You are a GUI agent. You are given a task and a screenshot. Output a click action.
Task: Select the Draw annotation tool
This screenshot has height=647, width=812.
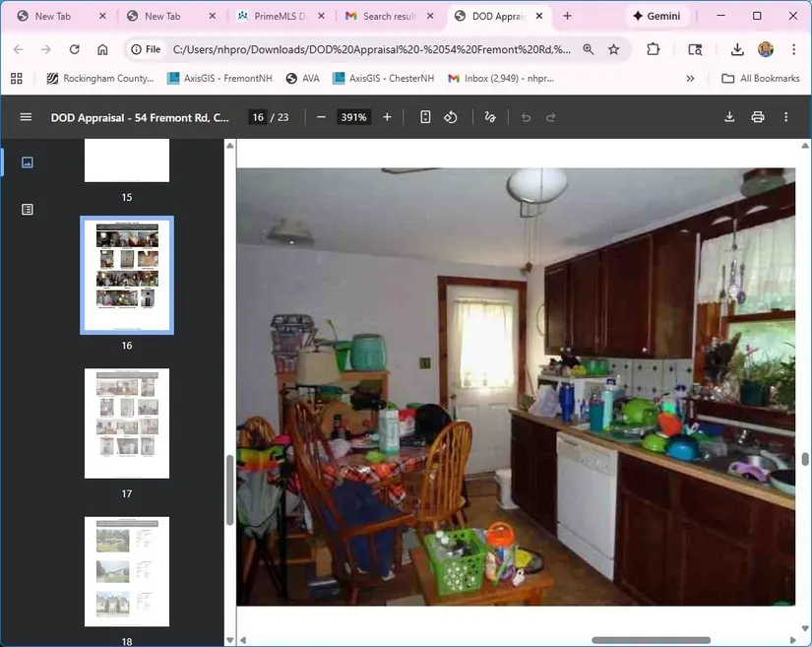(x=490, y=117)
